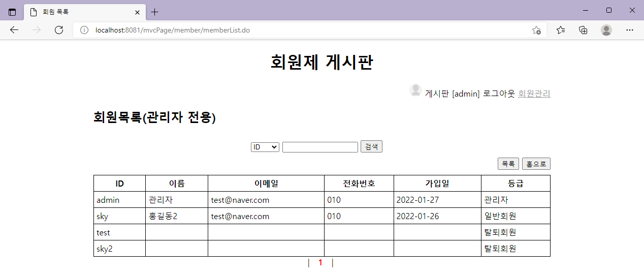This screenshot has width=644, height=274.
Task: Minimize the browser window
Action: click(x=586, y=10)
